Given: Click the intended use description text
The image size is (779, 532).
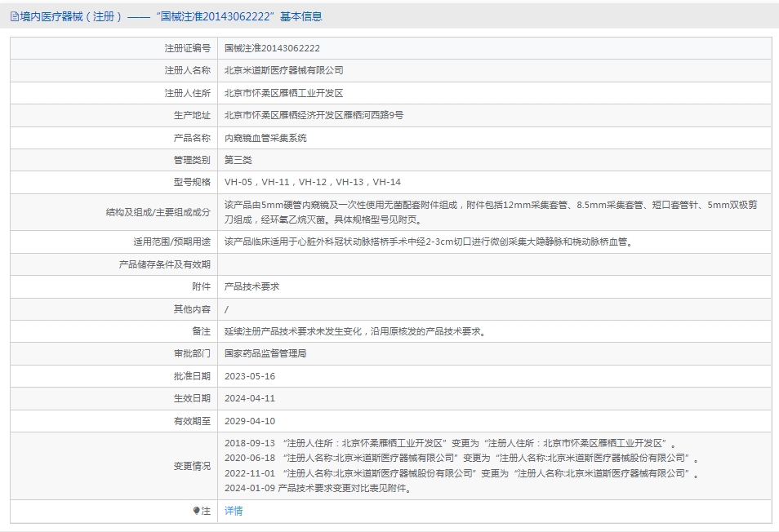Looking at the screenshot, I should tap(428, 242).
